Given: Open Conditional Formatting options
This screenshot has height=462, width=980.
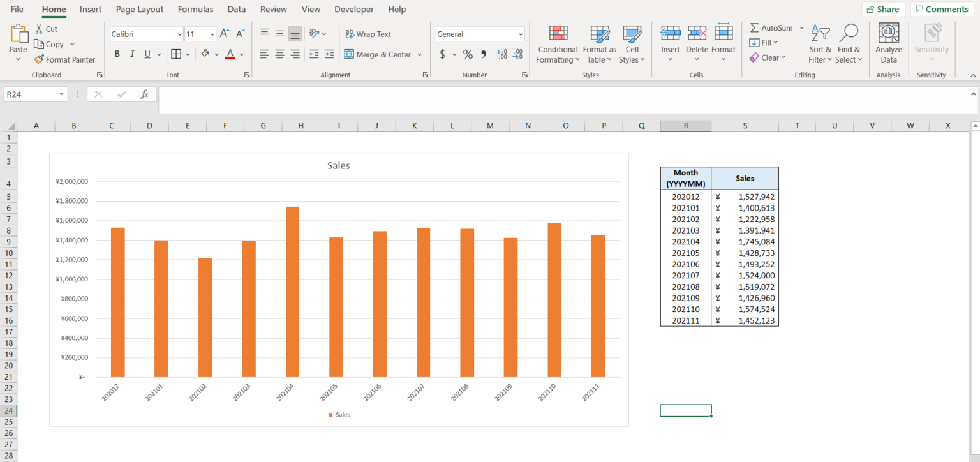Looking at the screenshot, I should (x=558, y=43).
